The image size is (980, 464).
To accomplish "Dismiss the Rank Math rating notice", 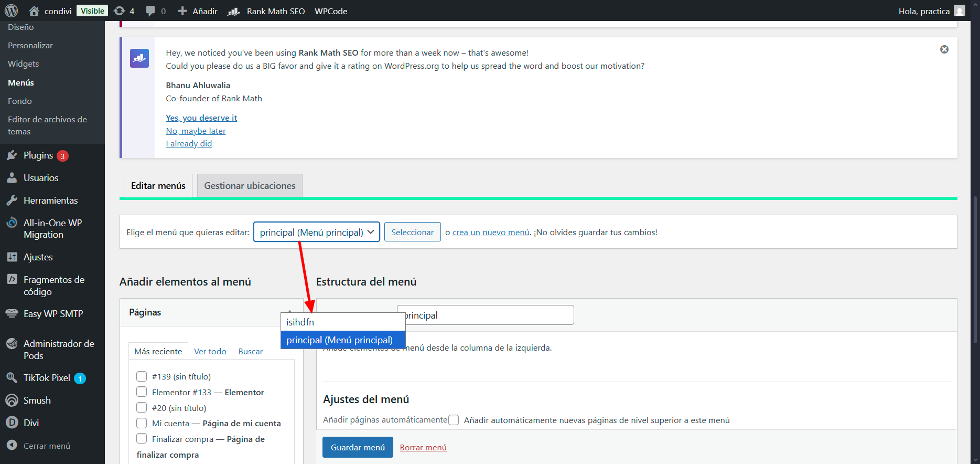I will tap(944, 49).
